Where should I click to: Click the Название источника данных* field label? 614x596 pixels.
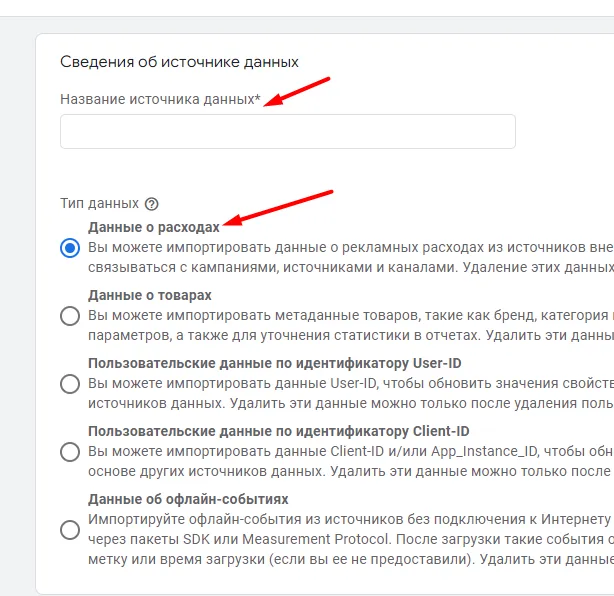click(x=160, y=99)
